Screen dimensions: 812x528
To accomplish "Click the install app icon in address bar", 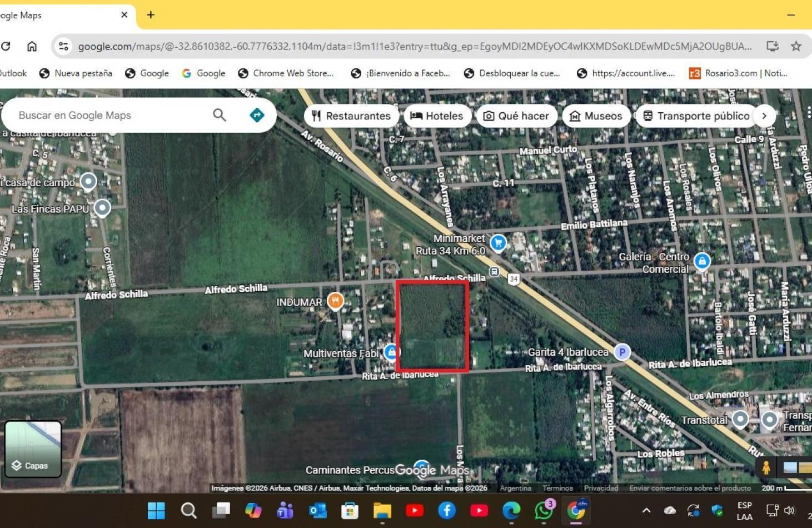I will [x=772, y=46].
